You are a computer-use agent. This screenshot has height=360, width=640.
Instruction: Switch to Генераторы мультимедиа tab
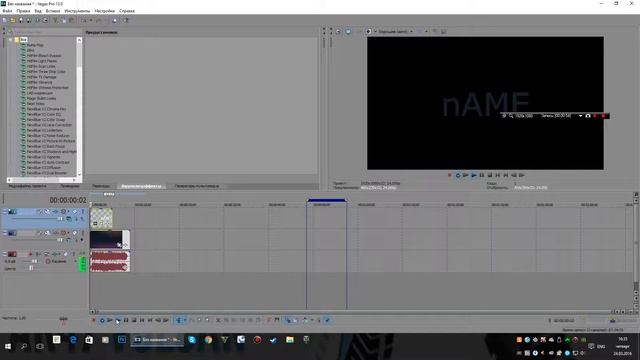197,186
